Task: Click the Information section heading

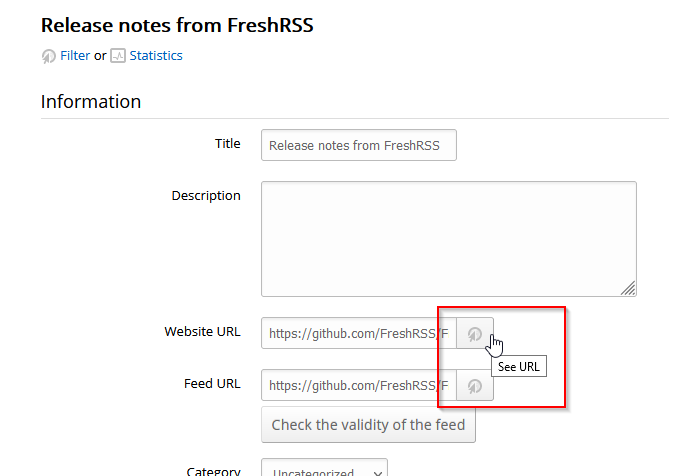Action: [91, 102]
